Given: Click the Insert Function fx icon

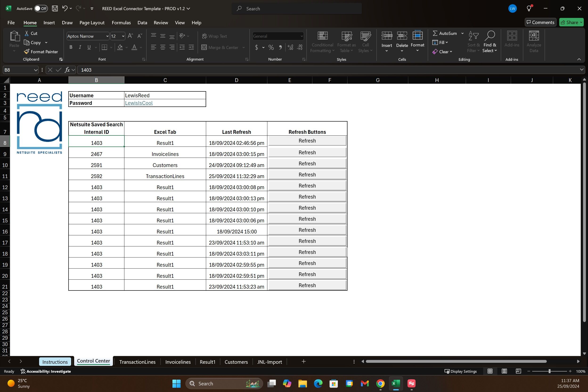Looking at the screenshot, I should 67,70.
